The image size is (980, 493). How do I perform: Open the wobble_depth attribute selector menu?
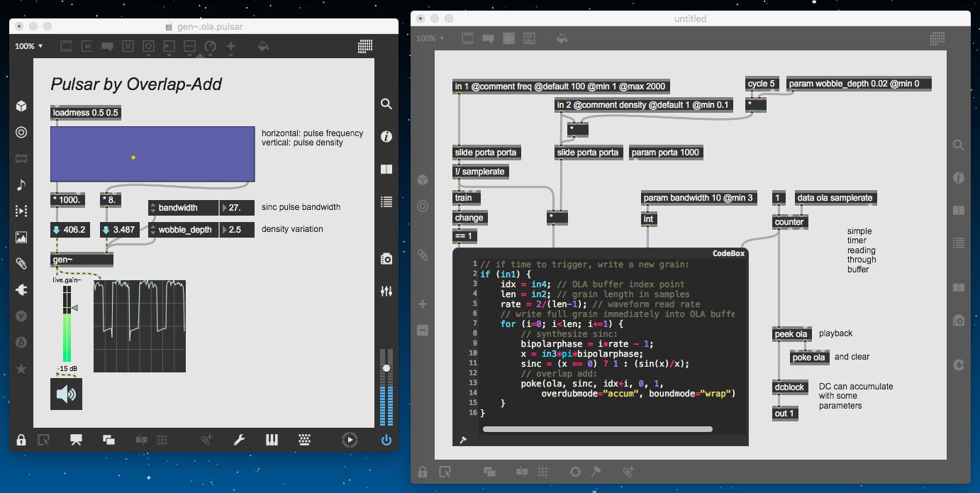(152, 230)
